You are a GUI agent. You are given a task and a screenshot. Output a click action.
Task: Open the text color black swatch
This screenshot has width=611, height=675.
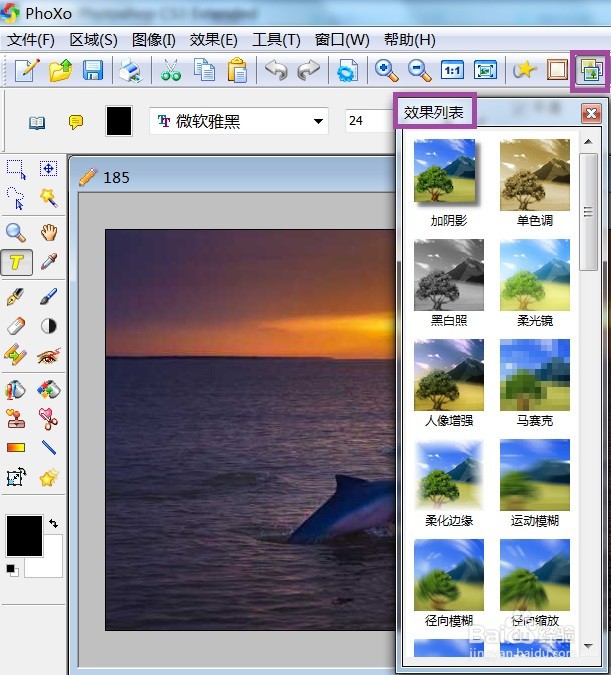(x=119, y=121)
